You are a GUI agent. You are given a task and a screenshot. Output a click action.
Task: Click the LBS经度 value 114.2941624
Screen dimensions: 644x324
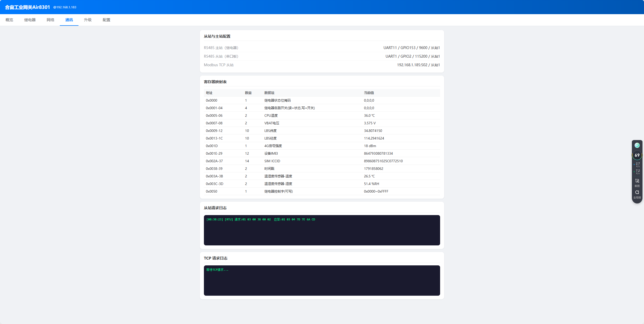374,138
